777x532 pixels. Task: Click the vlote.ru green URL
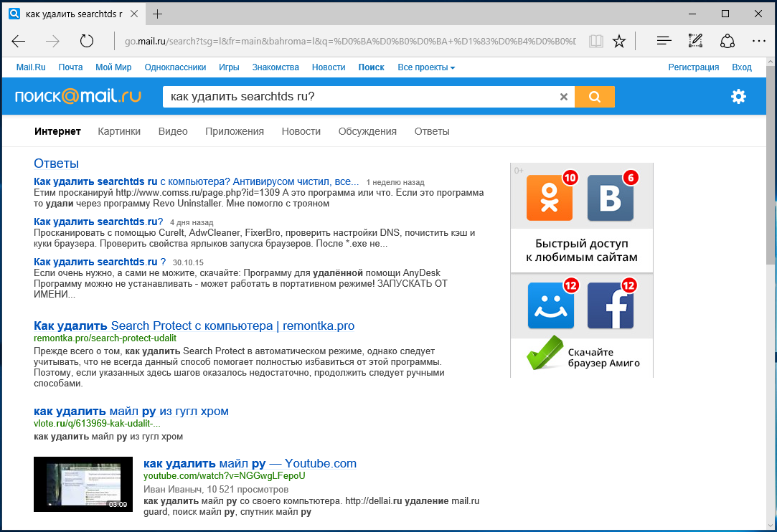point(97,424)
